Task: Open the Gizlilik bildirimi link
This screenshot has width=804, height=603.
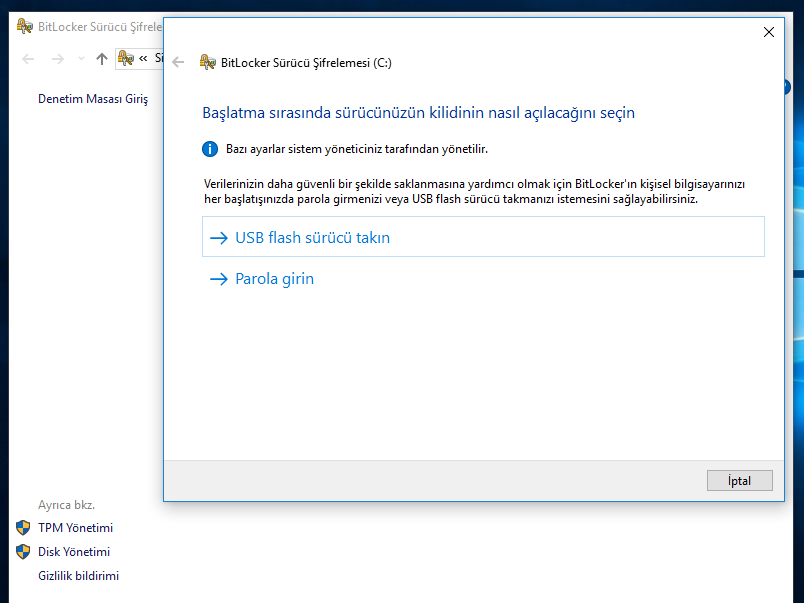Action: tap(78, 576)
